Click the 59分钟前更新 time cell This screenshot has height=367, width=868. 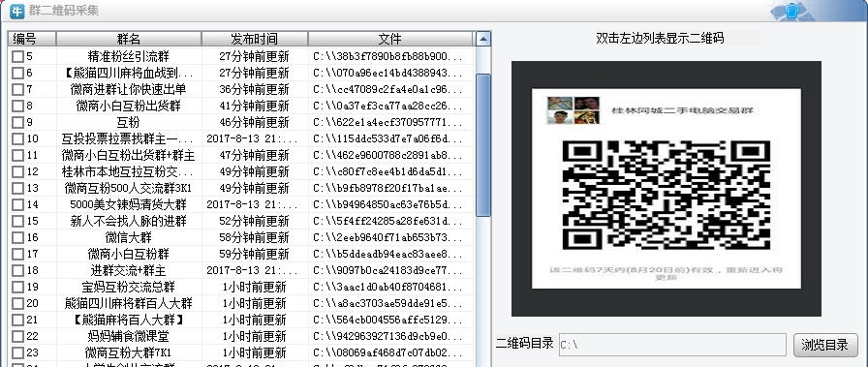[x=254, y=254]
